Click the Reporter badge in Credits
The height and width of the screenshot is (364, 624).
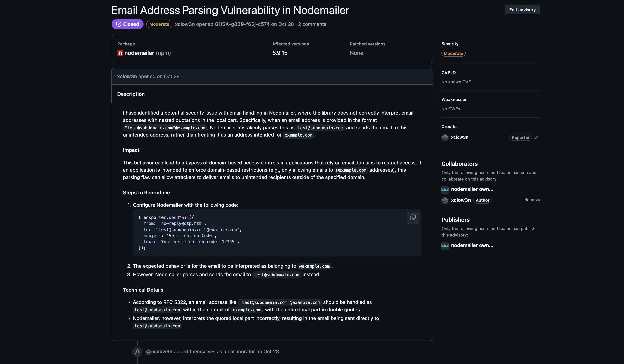pyautogui.click(x=521, y=137)
